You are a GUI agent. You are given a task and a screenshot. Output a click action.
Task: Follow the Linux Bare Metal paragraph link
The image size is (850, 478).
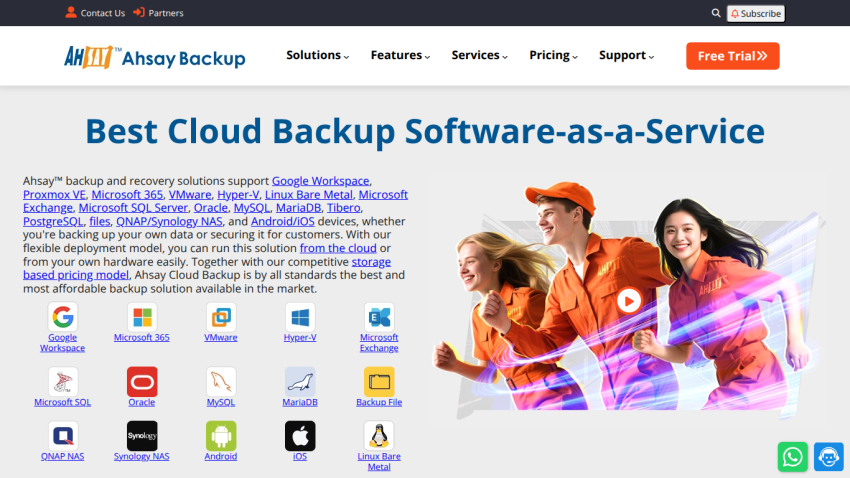(309, 195)
